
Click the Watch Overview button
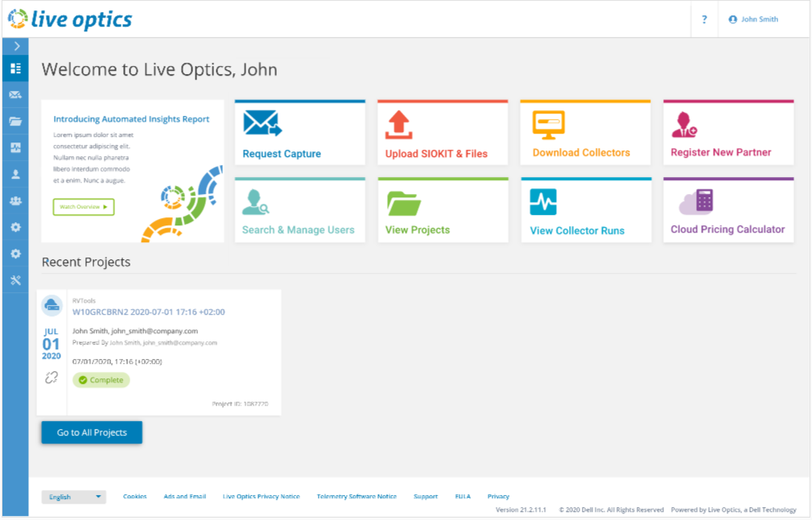coord(84,207)
